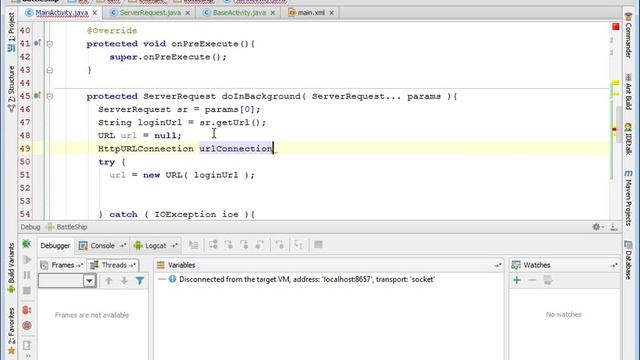
Task: Open the Frames tab
Action: pyautogui.click(x=62, y=265)
